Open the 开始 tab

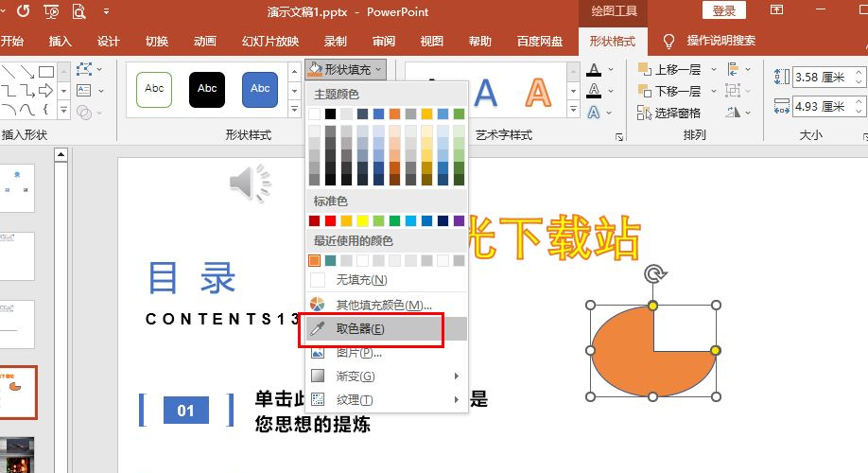point(11,41)
